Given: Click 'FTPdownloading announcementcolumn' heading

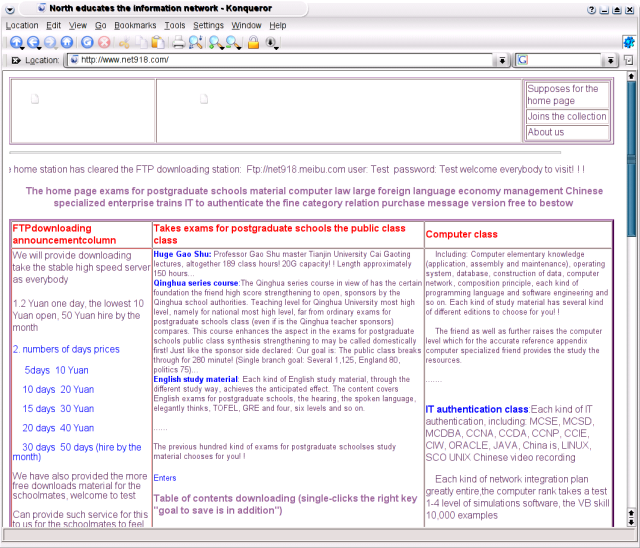Looking at the screenshot, I should click(x=64, y=234).
